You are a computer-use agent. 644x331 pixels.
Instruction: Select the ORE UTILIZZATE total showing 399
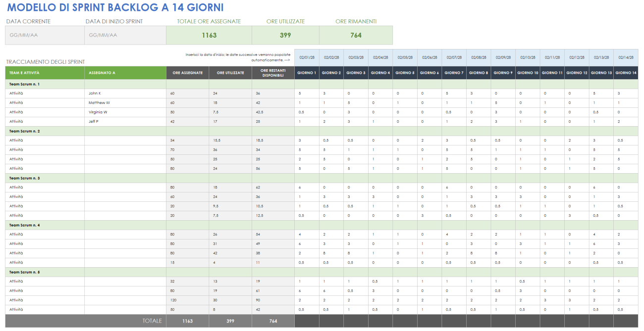[285, 35]
